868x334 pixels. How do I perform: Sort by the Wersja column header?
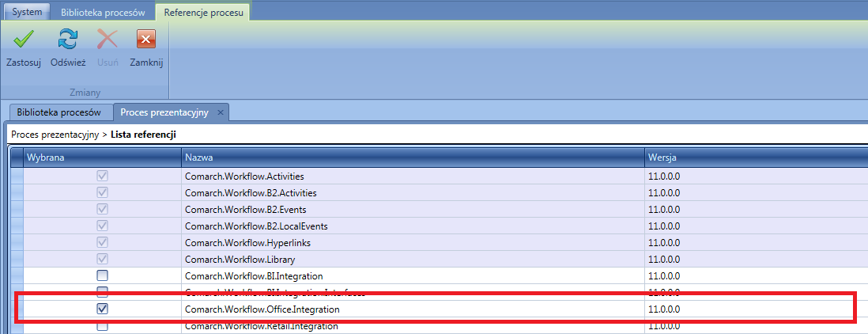(757, 158)
